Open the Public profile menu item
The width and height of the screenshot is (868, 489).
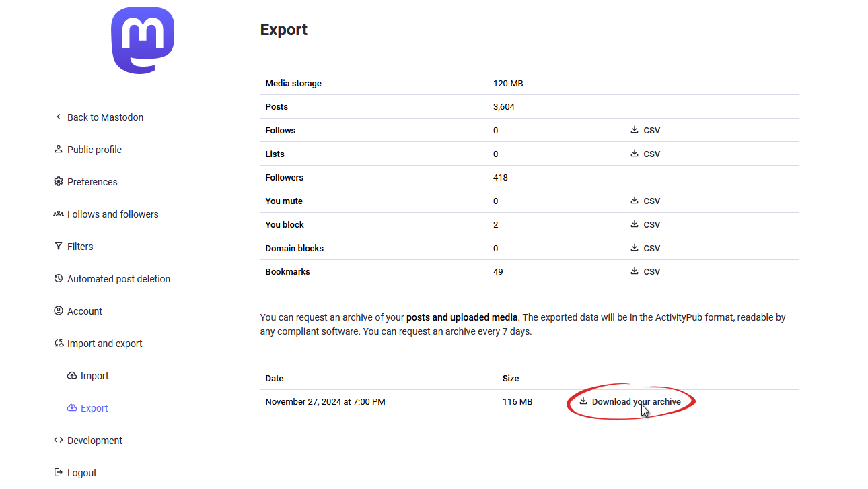pyautogui.click(x=94, y=150)
